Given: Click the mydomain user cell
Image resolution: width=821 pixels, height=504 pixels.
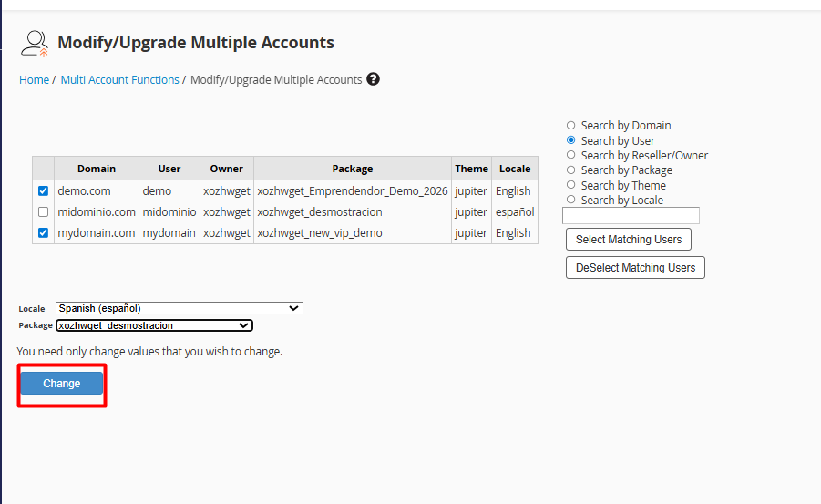Looking at the screenshot, I should point(169,233).
